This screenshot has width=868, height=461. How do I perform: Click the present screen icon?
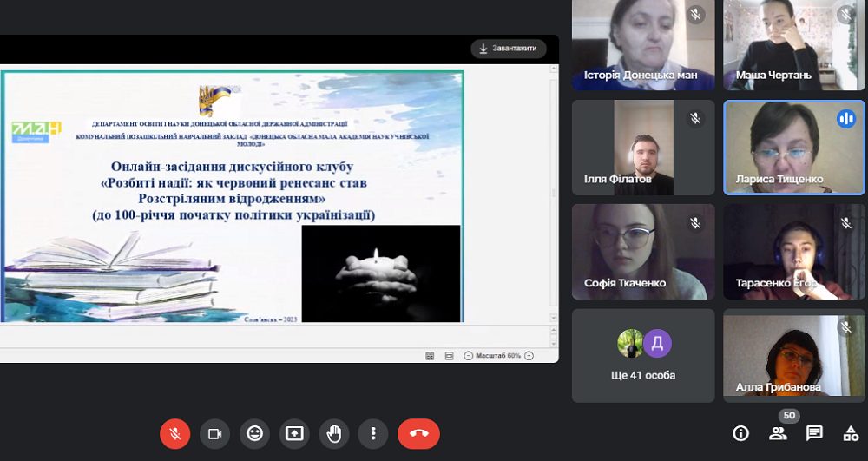coord(294,434)
